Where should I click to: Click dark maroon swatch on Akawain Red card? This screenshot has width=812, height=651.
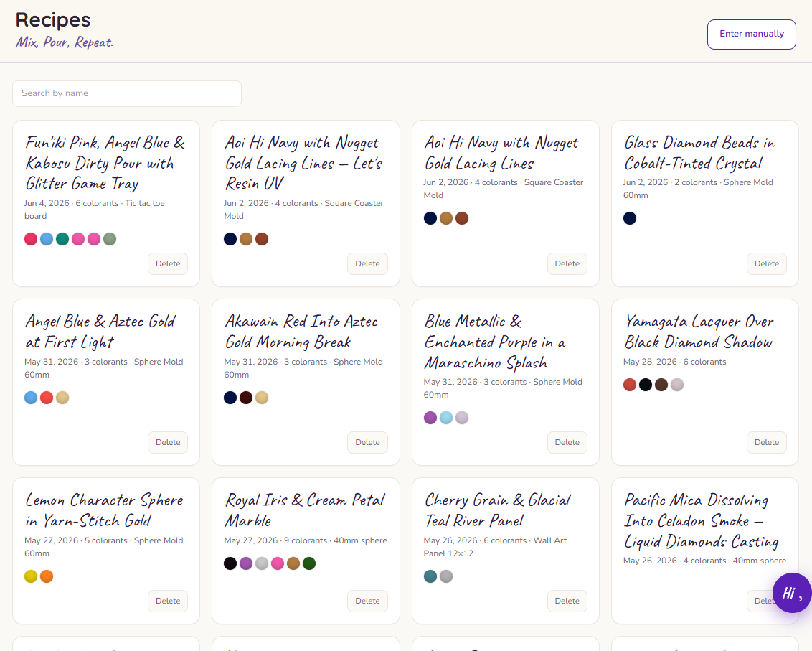coord(246,398)
